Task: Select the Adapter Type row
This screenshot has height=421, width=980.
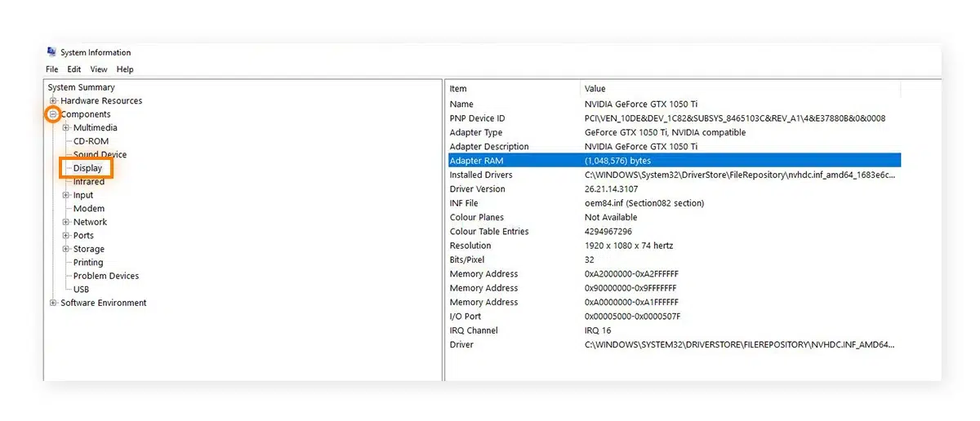Action: click(x=675, y=132)
